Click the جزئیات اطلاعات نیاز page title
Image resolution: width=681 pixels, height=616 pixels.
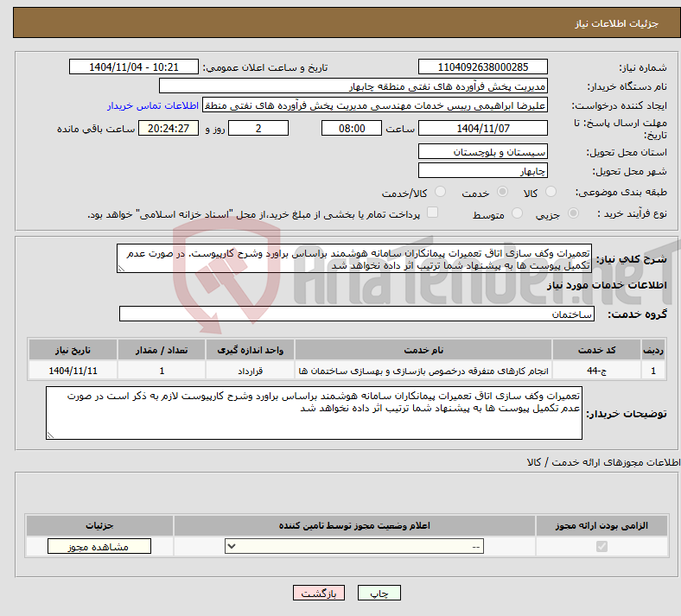[x=617, y=23]
